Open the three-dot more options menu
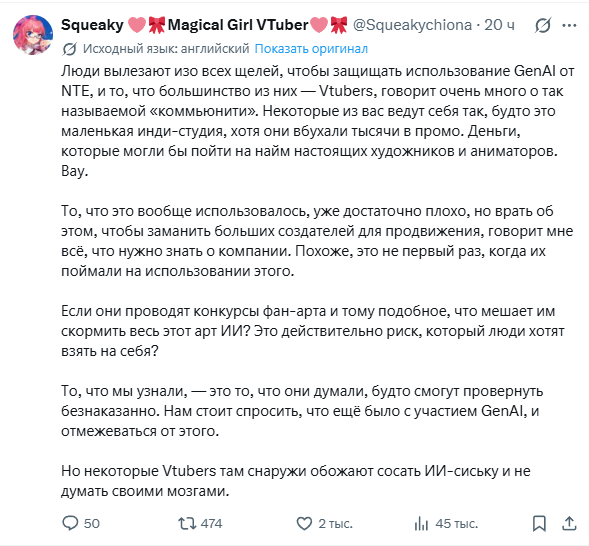 tap(569, 25)
